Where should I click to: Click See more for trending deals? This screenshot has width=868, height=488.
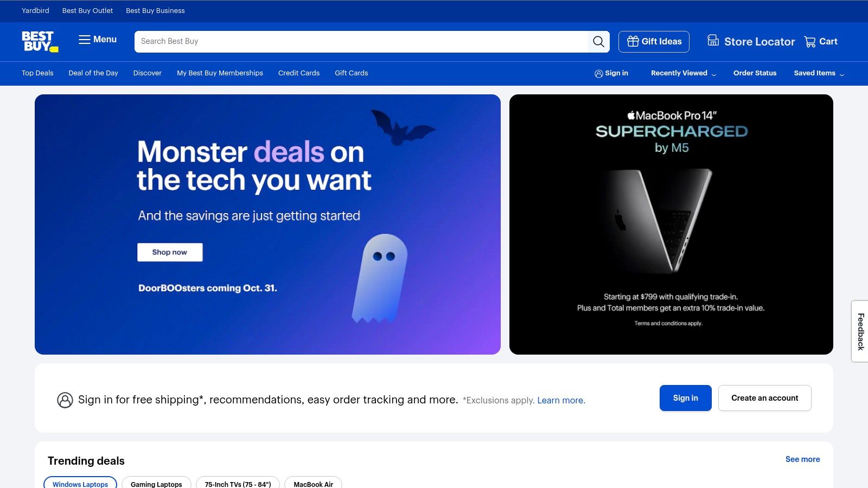tap(803, 459)
